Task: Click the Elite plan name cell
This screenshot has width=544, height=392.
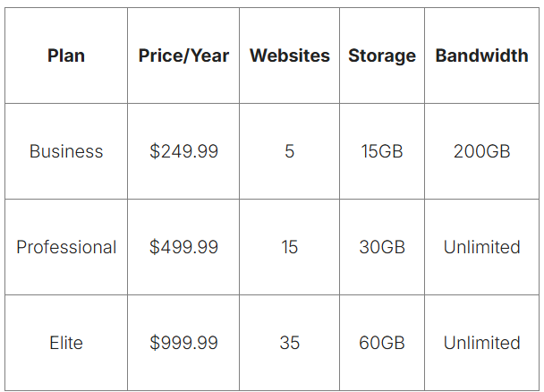Action: (x=66, y=343)
